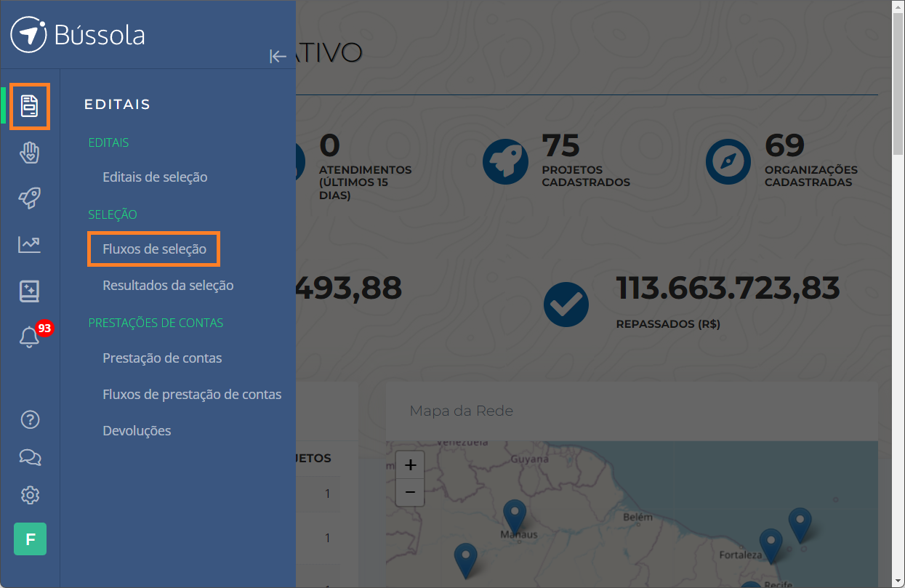
Task: Select the map pin near Fortaleza
Action: click(x=771, y=546)
